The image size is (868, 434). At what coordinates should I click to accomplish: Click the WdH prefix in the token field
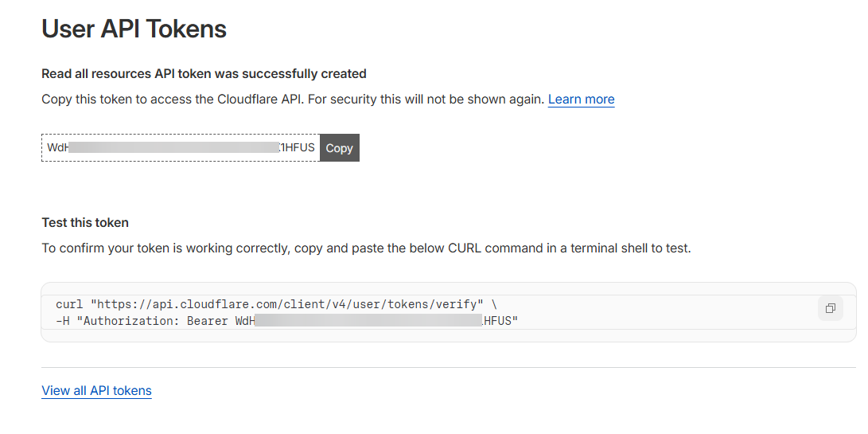click(57, 148)
